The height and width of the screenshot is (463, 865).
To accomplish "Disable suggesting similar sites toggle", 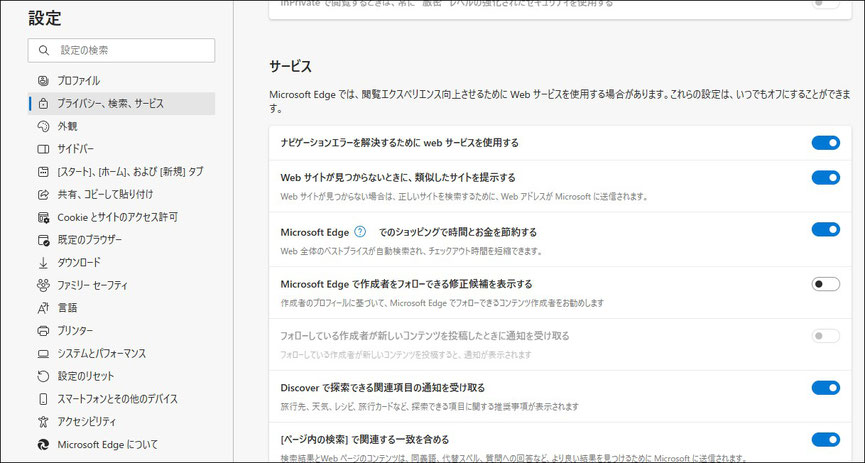I will tap(825, 178).
